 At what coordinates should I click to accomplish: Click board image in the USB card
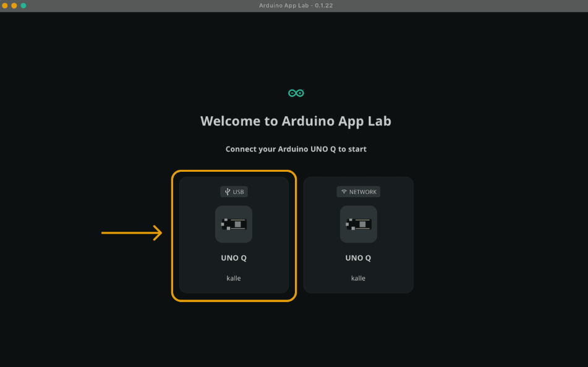(x=234, y=224)
